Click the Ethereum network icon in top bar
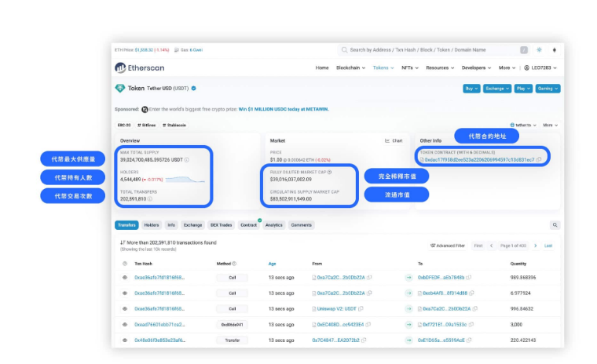The image size is (597, 364). click(555, 50)
